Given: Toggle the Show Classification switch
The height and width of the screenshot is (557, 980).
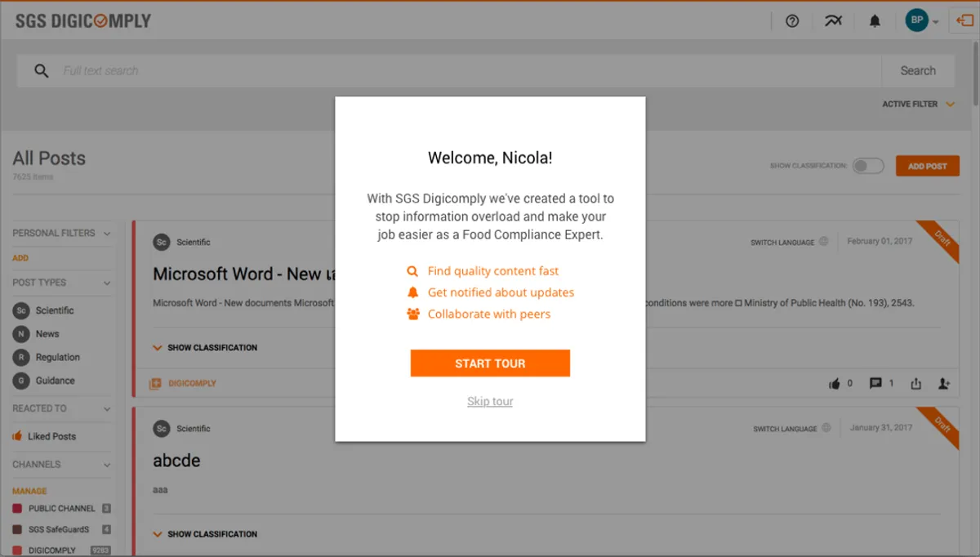Looking at the screenshot, I should [x=868, y=166].
